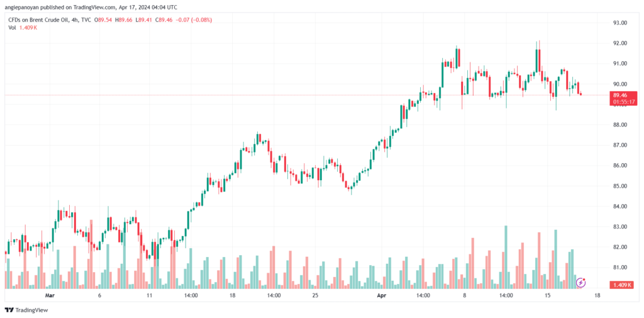Click the 01:55:17 candle countdown timer
This screenshot has width=644, height=318.
click(x=621, y=101)
